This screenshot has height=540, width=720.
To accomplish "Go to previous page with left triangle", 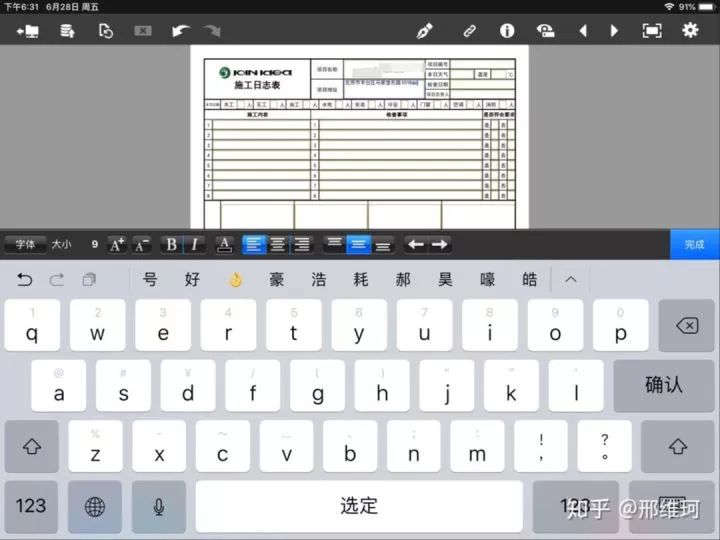I will (583, 31).
